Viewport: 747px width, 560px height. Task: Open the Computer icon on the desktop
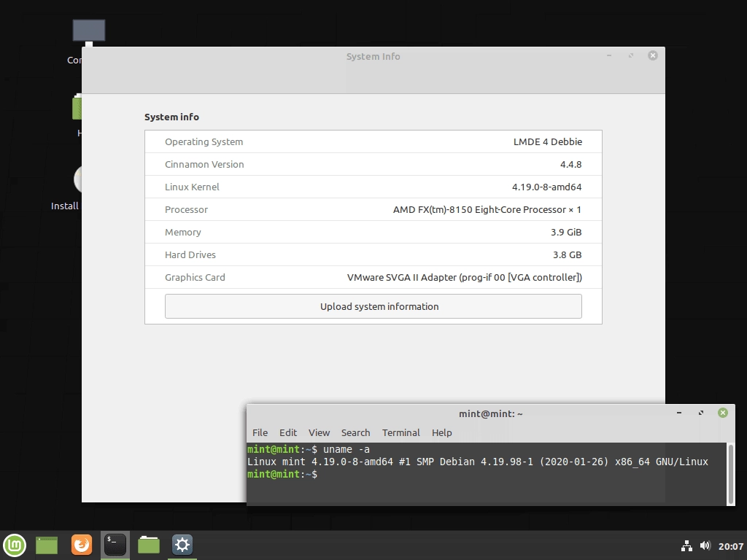[x=88, y=31]
